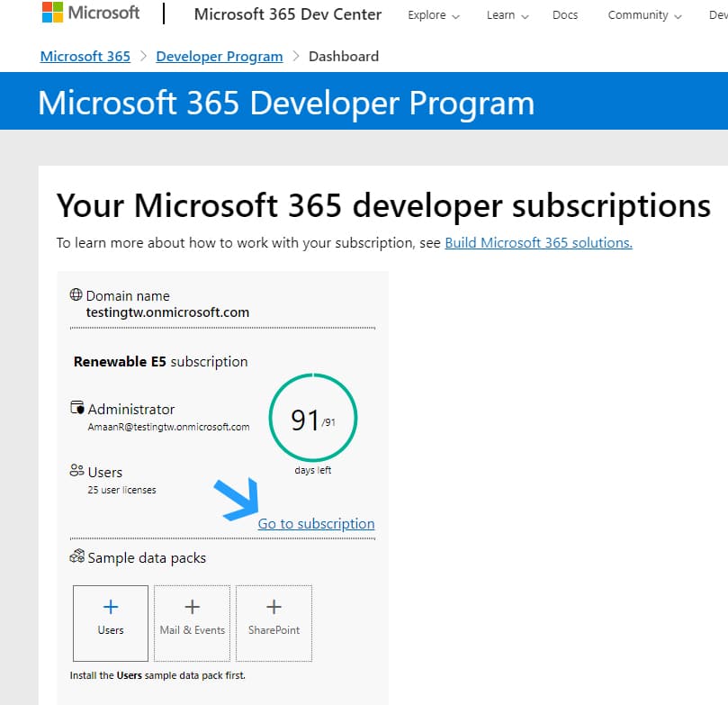
Task: Open the Go to subscription link
Action: coord(316,523)
